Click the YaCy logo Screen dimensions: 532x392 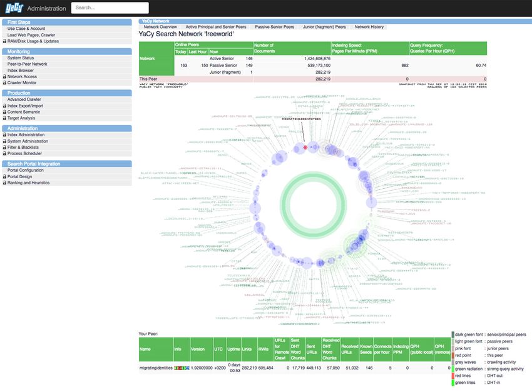[14, 8]
